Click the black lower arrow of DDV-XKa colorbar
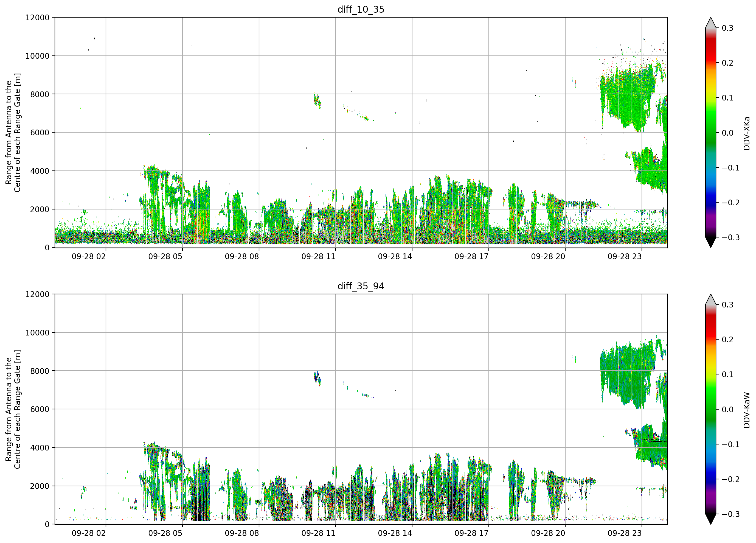756x543 pixels. tap(711, 242)
